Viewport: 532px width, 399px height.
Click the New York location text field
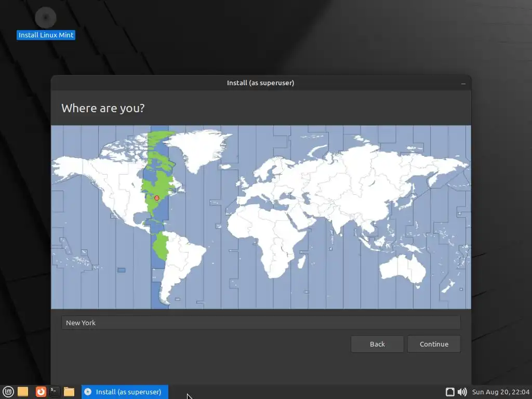click(x=261, y=323)
